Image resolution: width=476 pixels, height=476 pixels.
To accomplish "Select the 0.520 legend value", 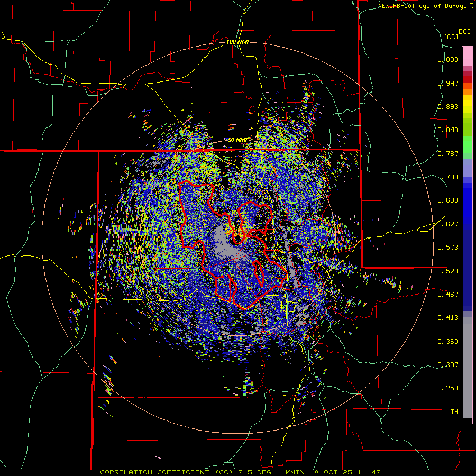I will (x=448, y=271).
